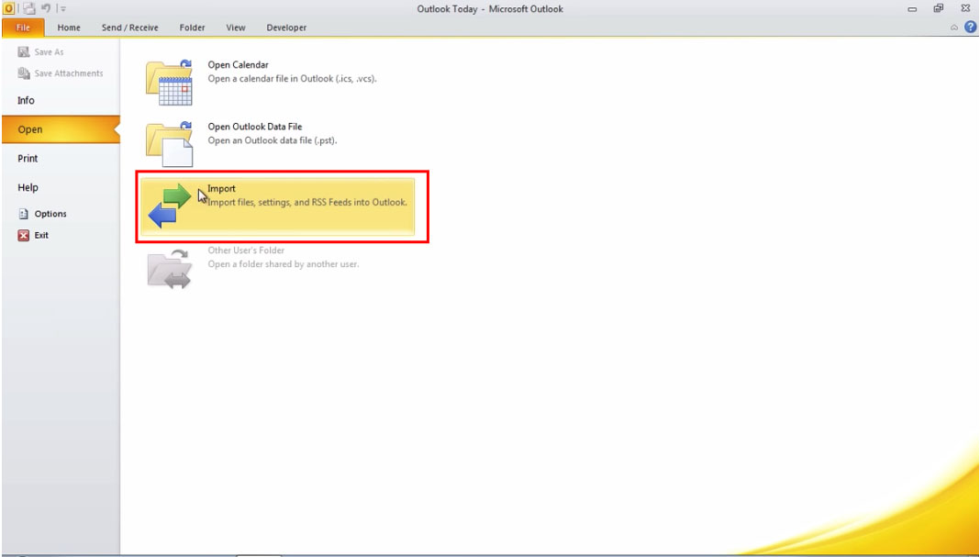Select the View ribbon tab
Image resolution: width=980 pixels, height=557 pixels.
click(236, 28)
